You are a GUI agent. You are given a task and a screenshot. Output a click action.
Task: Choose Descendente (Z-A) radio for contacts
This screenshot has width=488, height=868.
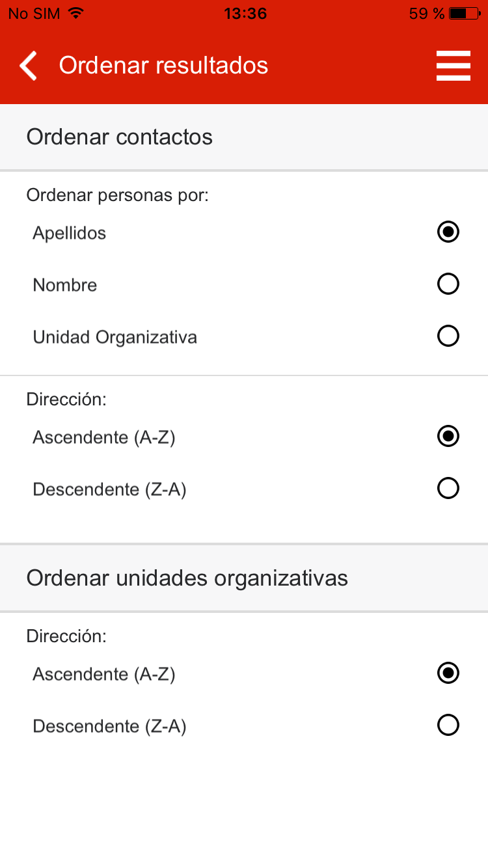(x=448, y=488)
